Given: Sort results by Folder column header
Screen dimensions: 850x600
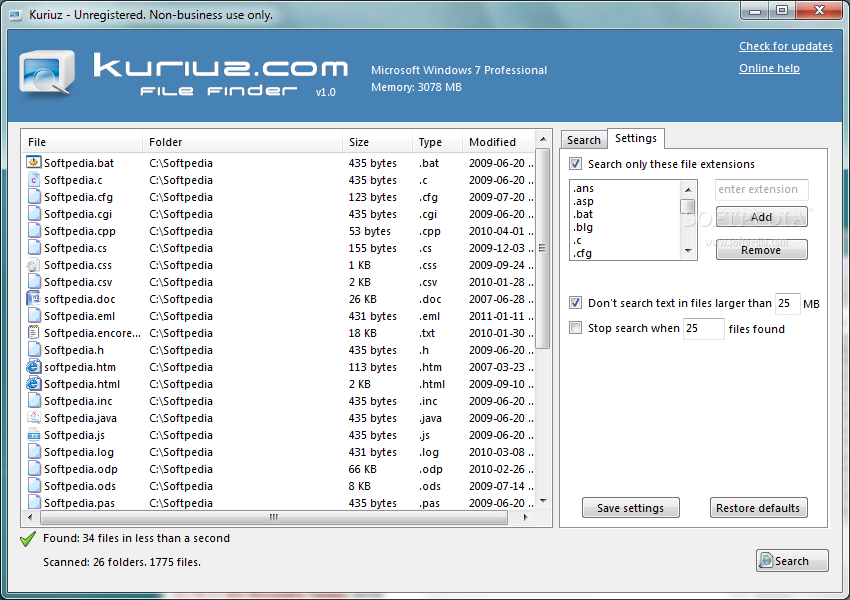Looking at the screenshot, I should [x=243, y=142].
